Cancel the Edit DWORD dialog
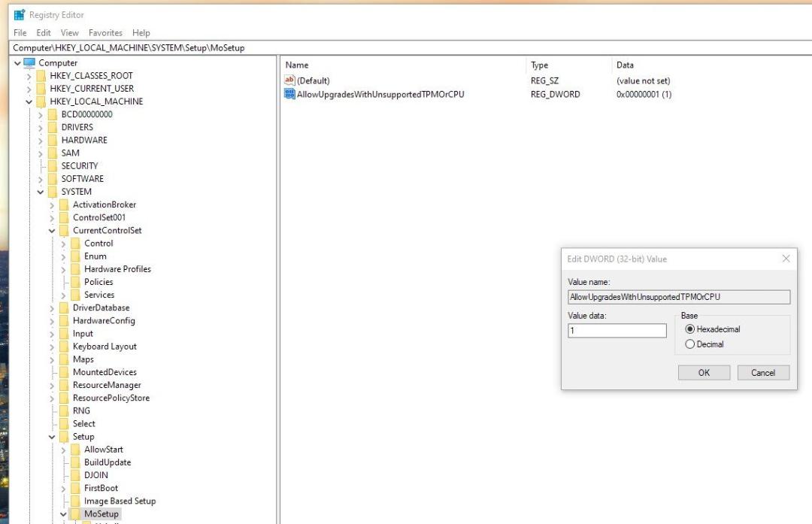Viewport: 812px width, 524px height. pyautogui.click(x=763, y=373)
